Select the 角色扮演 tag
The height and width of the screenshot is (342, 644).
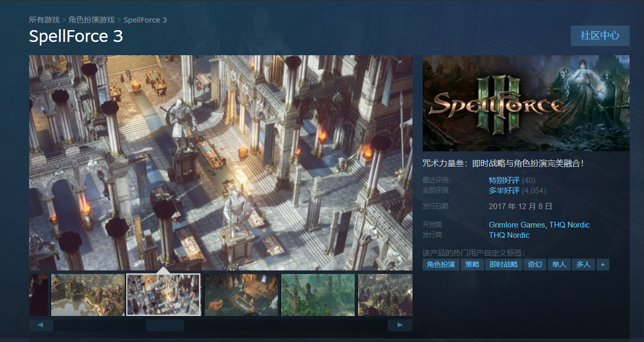[x=441, y=264]
